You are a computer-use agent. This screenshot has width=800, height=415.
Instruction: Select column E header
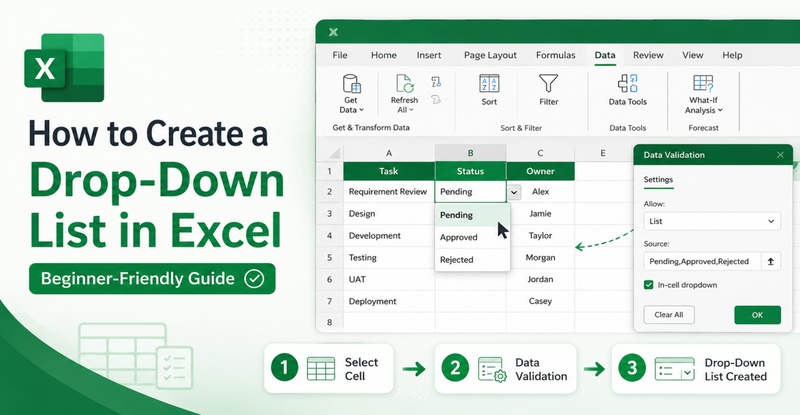pyautogui.click(x=603, y=153)
